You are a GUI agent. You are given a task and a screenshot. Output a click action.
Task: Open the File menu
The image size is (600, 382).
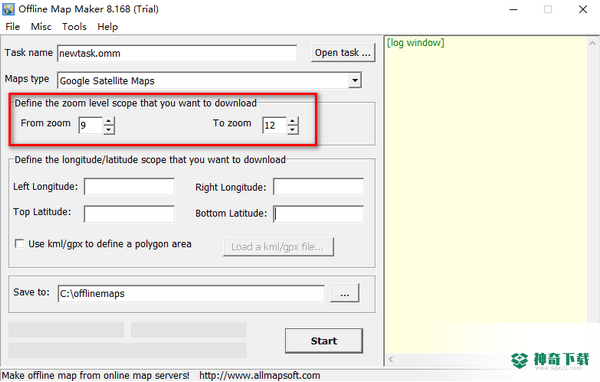(13, 27)
